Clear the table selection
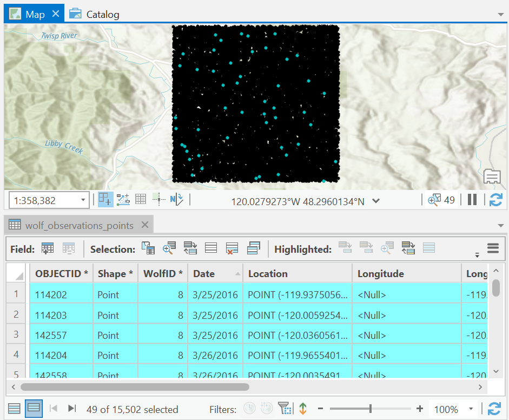This screenshot has width=509, height=420. click(232, 248)
